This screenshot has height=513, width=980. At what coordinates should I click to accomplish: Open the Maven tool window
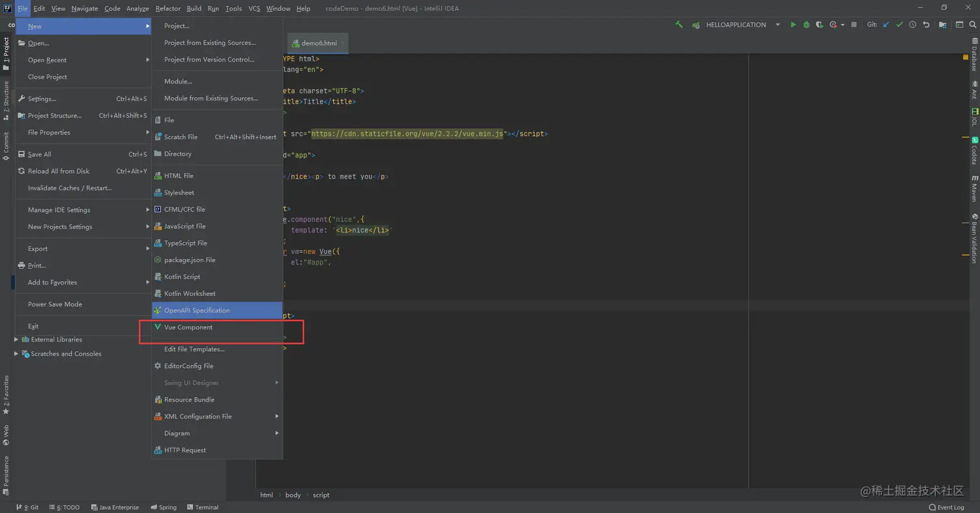click(x=974, y=188)
